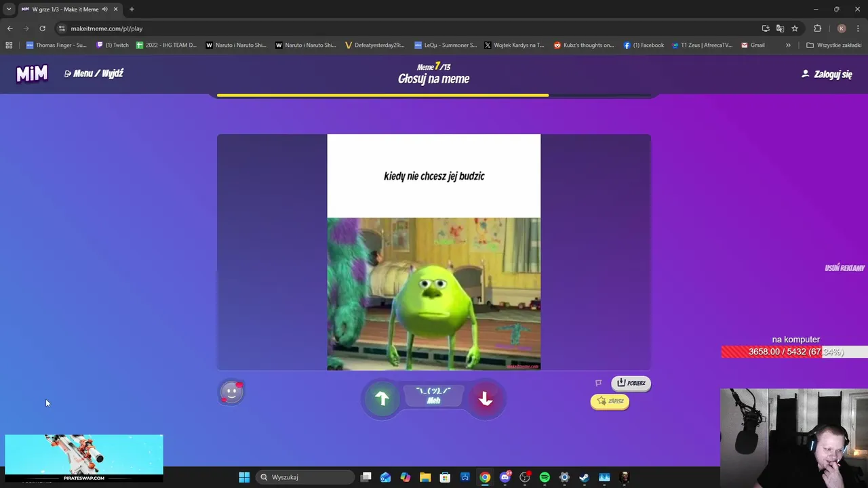This screenshot has height=488, width=868.
Task: Open Task View in taskbar
Action: pos(366,477)
